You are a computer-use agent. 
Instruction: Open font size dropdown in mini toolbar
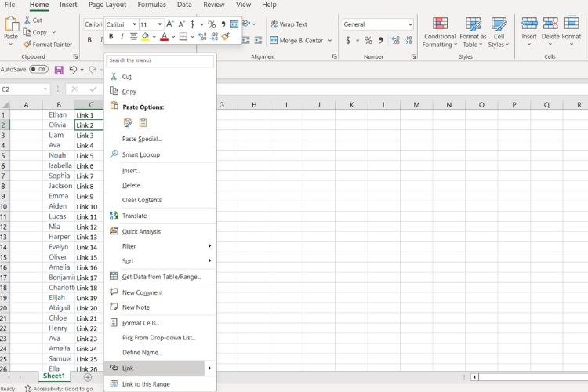coord(160,24)
